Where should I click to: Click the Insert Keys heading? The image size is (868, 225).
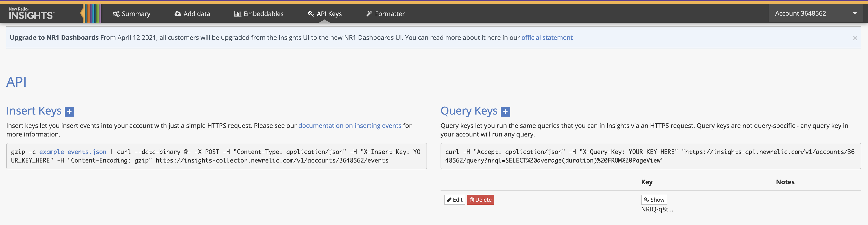[x=34, y=111]
